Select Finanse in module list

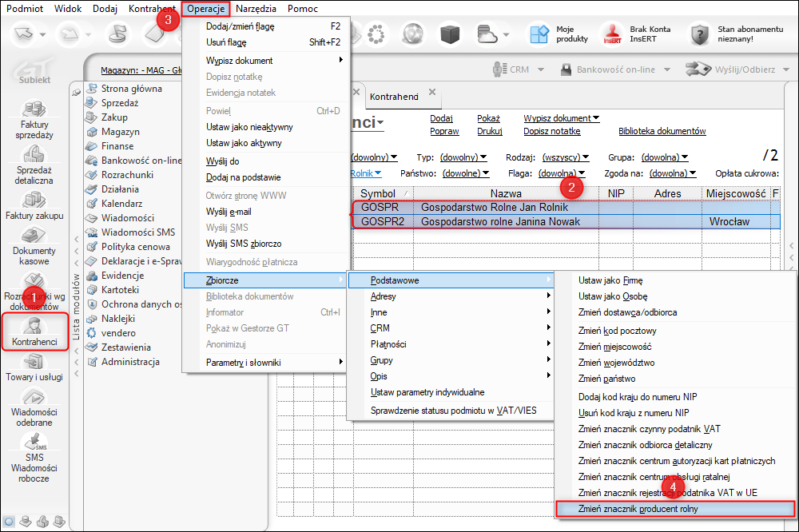(x=117, y=145)
